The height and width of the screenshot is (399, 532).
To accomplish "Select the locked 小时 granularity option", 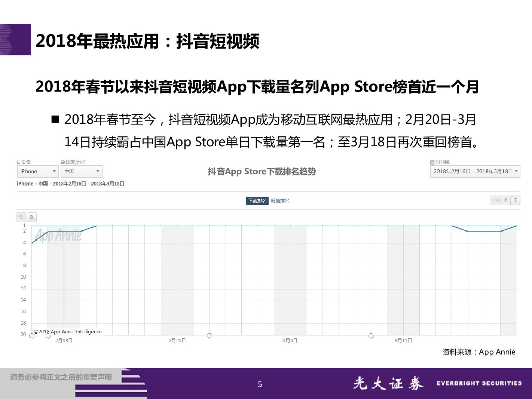I will [x=500, y=200].
